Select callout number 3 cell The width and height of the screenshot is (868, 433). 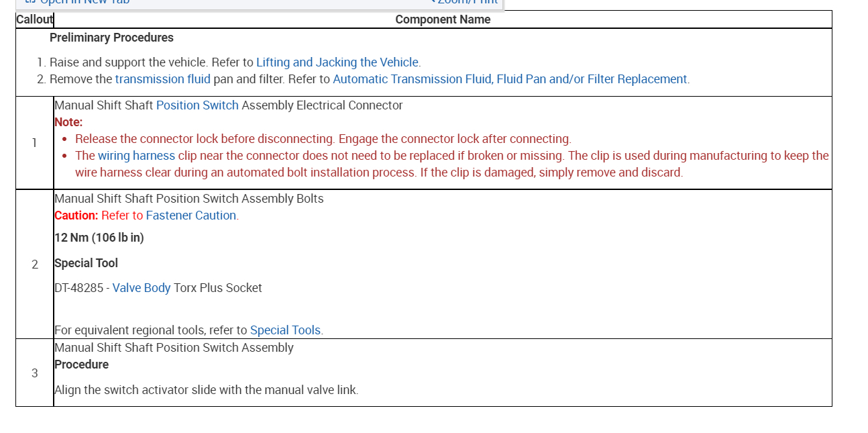35,373
